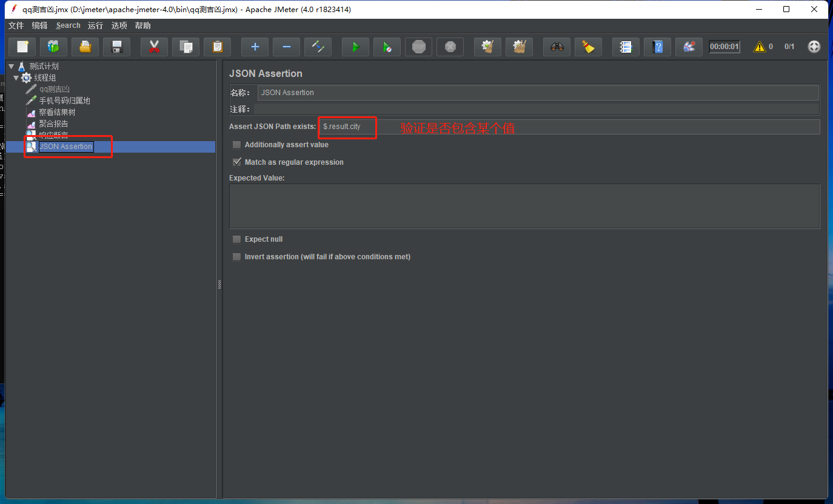The image size is (833, 504).
Task: Open the Search menu
Action: coord(68,25)
